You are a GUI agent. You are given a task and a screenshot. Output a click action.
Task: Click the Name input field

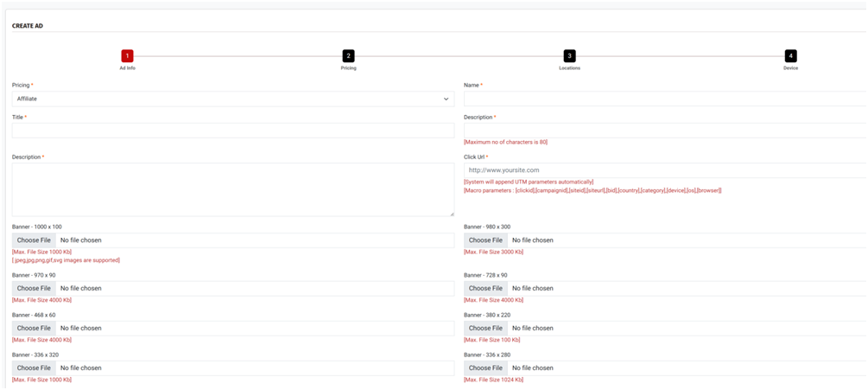663,99
